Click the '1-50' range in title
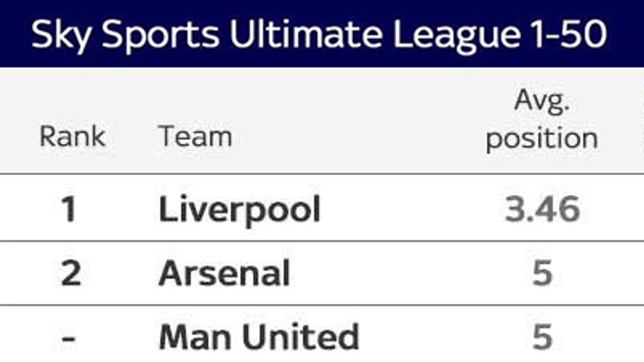Viewport: 644px width, 362px height. (x=569, y=33)
